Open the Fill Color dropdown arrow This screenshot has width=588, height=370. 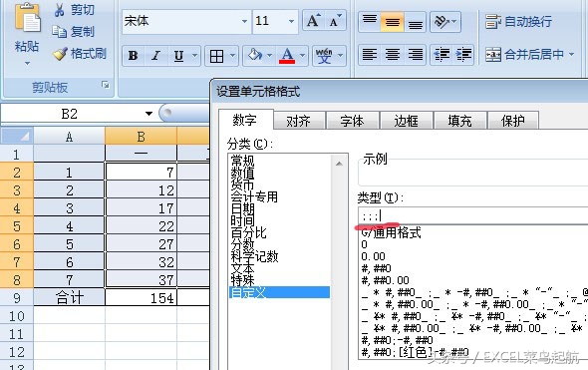(x=269, y=56)
